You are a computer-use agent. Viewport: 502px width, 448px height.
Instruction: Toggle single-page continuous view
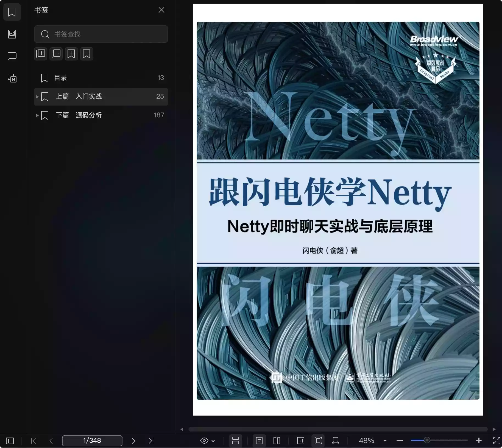pyautogui.click(x=259, y=441)
